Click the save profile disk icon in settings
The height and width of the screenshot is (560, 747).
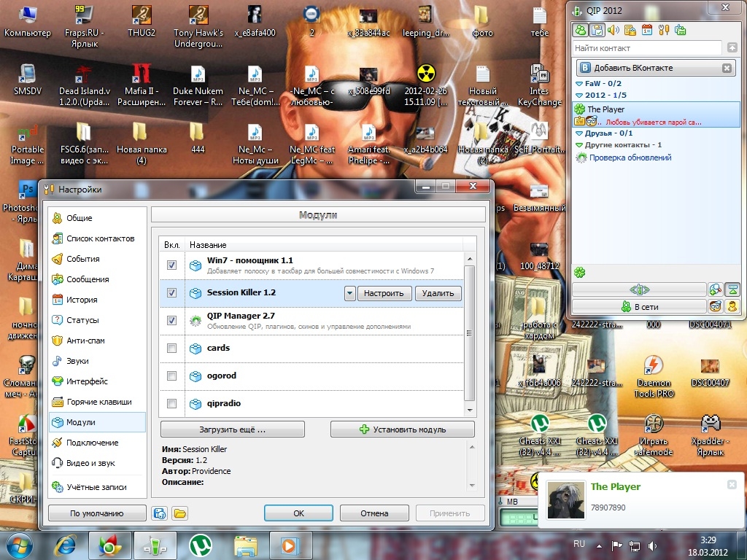click(160, 513)
